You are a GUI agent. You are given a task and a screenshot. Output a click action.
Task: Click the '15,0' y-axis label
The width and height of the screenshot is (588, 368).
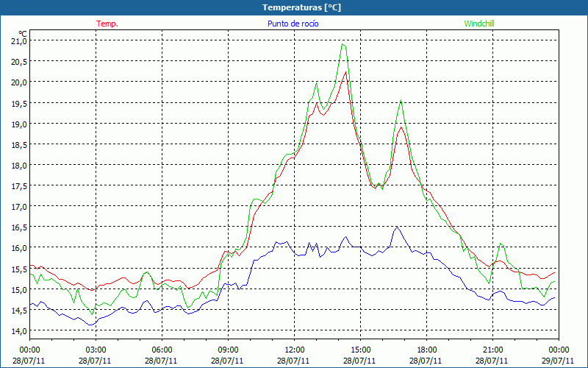[x=19, y=289]
